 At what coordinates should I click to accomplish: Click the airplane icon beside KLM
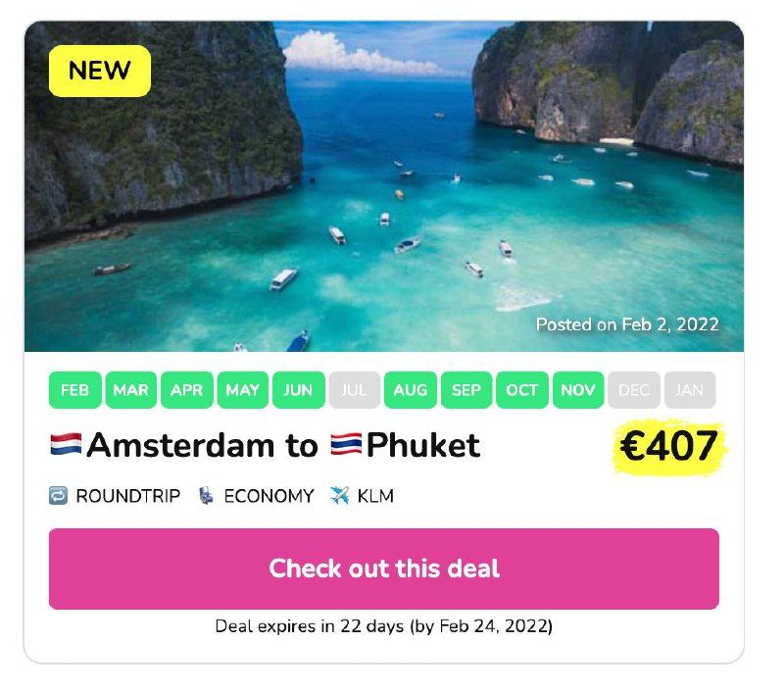pos(339,496)
